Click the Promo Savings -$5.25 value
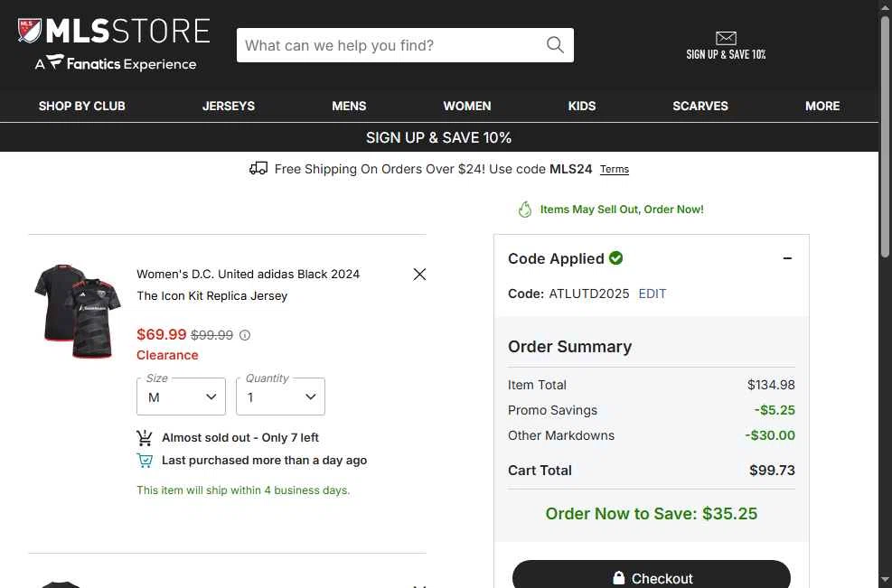Screen dimensions: 892x588 775,410
